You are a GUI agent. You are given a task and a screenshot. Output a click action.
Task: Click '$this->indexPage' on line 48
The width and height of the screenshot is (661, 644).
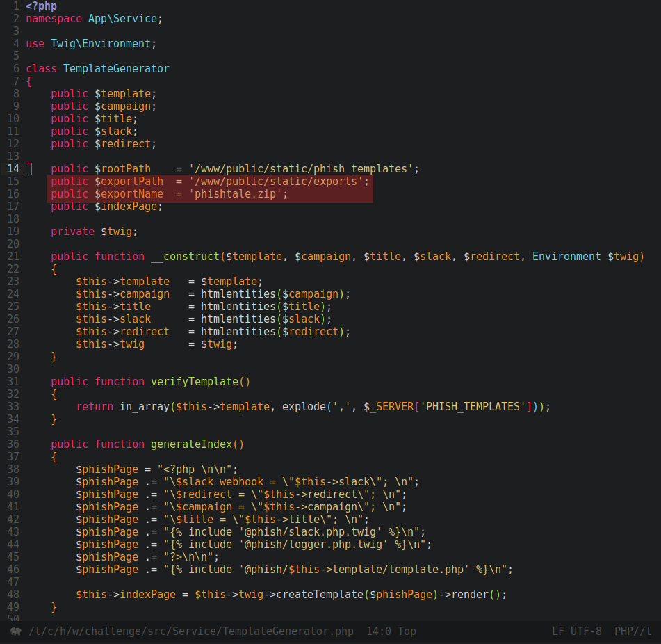click(x=126, y=594)
